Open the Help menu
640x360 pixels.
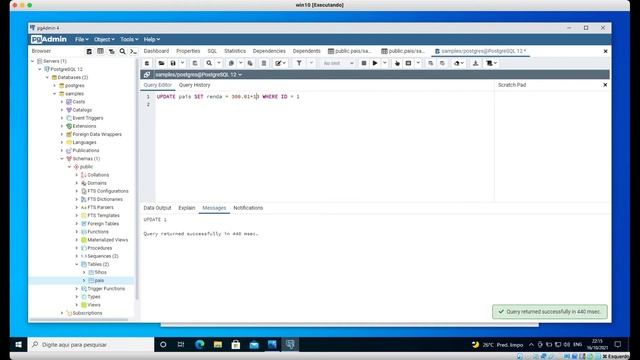coord(151,40)
